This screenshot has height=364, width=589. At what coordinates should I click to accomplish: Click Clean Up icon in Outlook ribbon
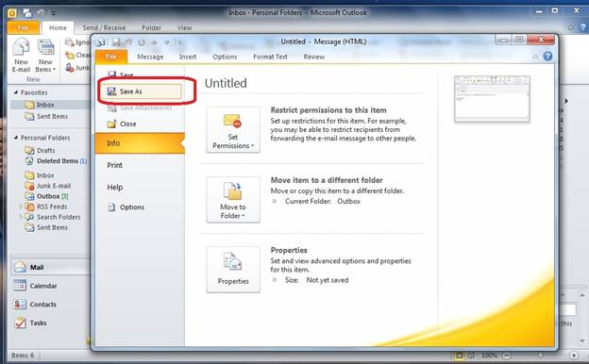(x=70, y=55)
